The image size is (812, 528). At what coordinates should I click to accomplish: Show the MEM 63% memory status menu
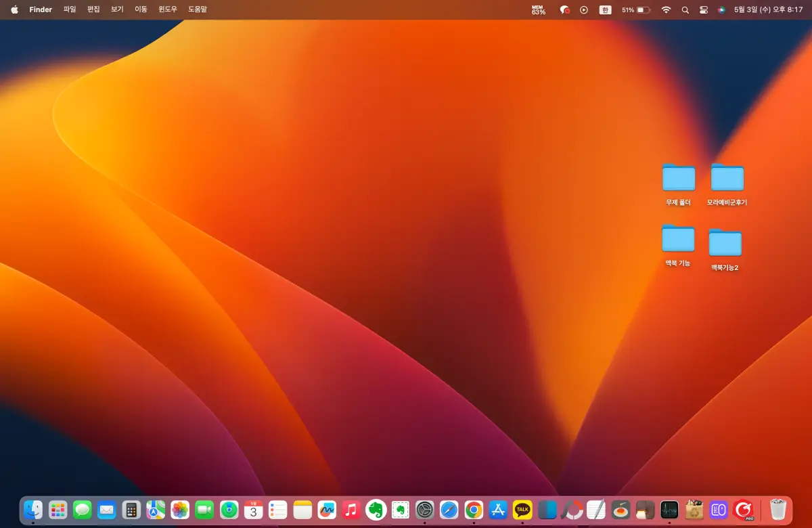pyautogui.click(x=539, y=9)
